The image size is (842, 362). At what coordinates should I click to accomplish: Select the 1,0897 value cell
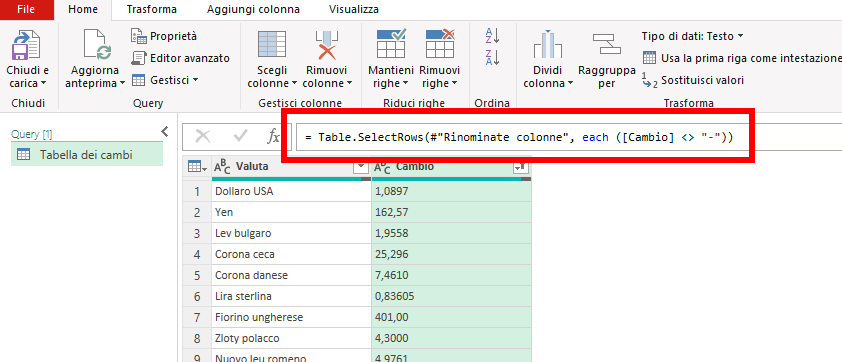(x=451, y=191)
